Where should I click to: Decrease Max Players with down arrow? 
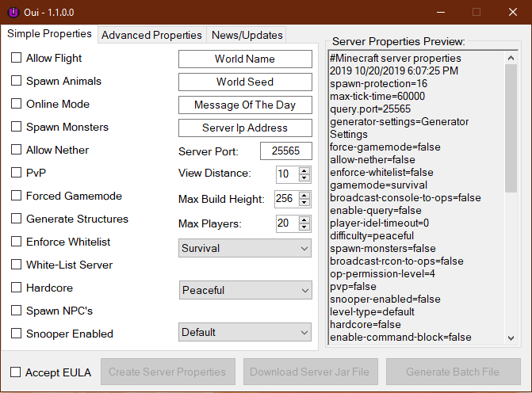(304, 227)
